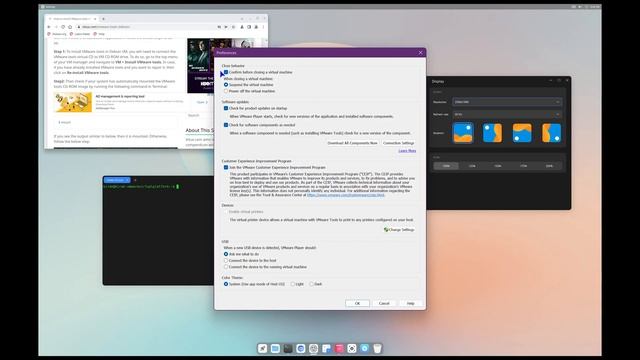The image size is (640, 360).
Task: Select 150% scale in Display window
Action: click(x=498, y=166)
